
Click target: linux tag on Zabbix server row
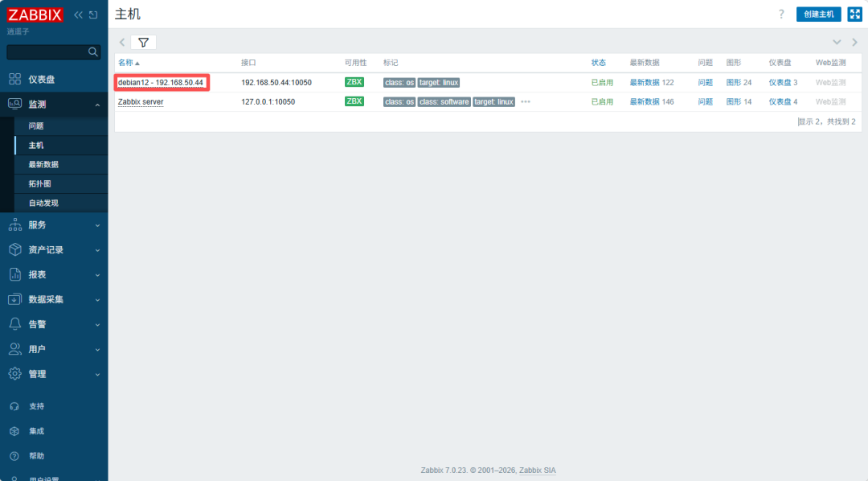493,102
